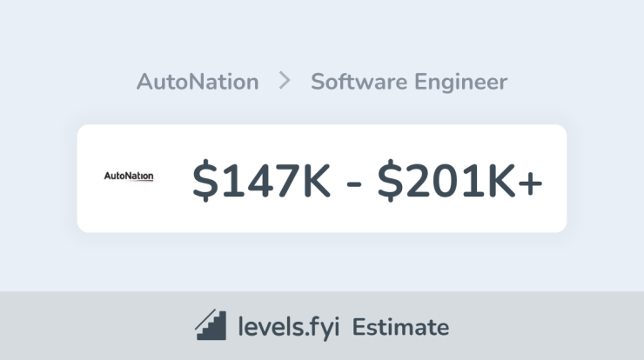Click the dash between the salary figures
Viewport: 644px width, 360px height.
click(353, 184)
